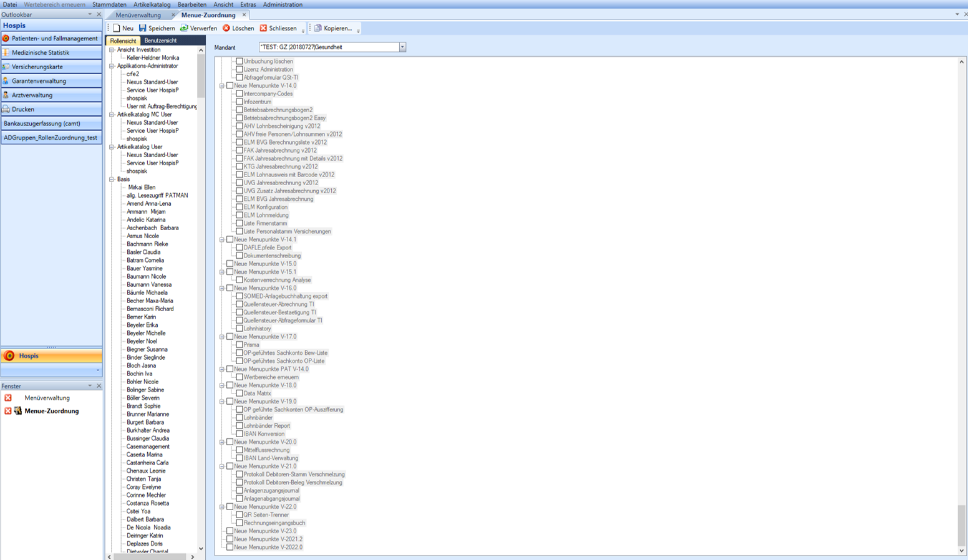Open Patienten- und Fallmanagement in Outlookbar
The width and height of the screenshot is (968, 560).
click(51, 39)
